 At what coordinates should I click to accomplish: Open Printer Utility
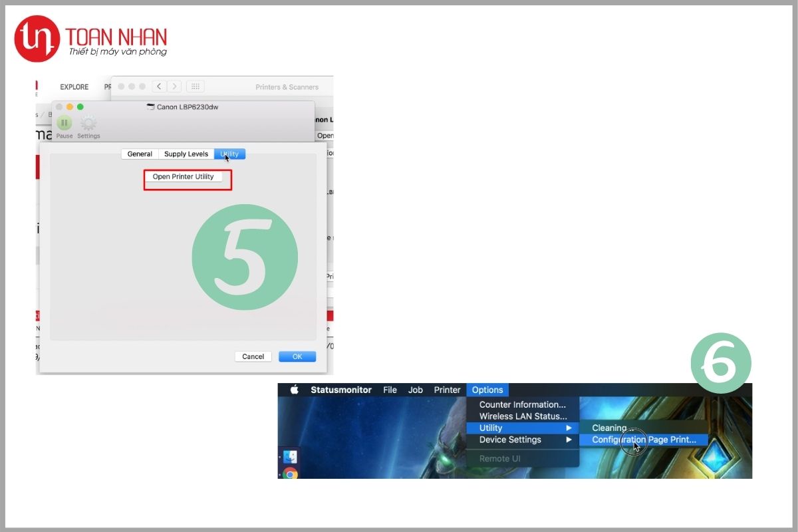[184, 177]
